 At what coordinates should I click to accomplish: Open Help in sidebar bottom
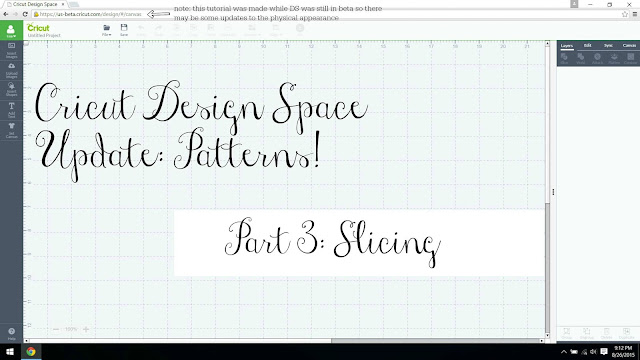11,333
